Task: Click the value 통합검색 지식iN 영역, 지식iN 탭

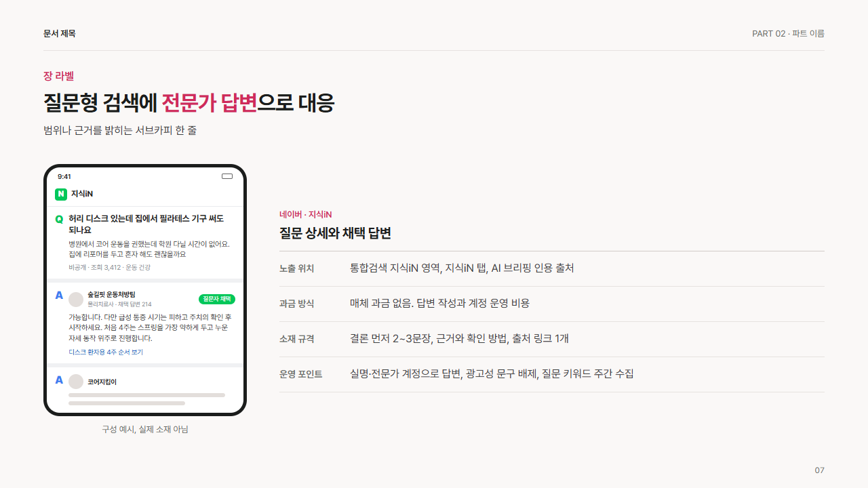Action: pyautogui.click(x=462, y=268)
